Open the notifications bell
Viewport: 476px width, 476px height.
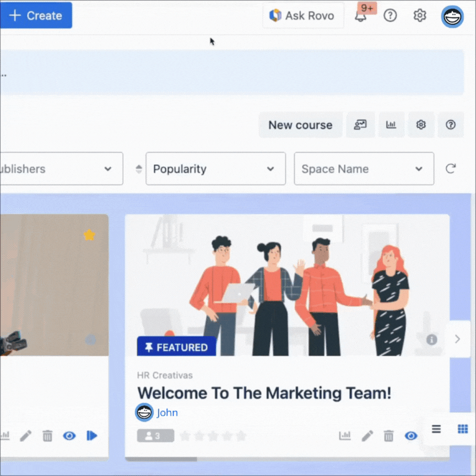(x=361, y=16)
